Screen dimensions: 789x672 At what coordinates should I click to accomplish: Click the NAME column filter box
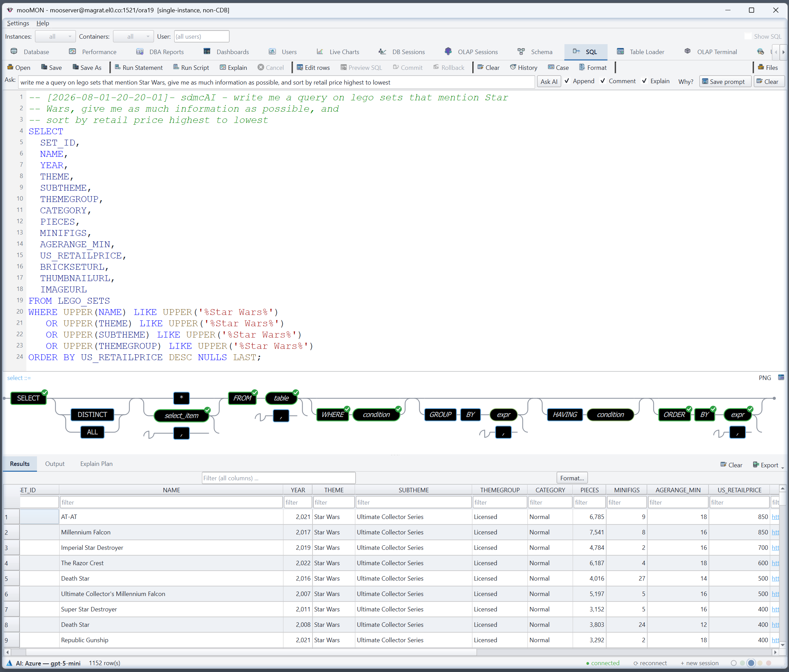[171, 502]
